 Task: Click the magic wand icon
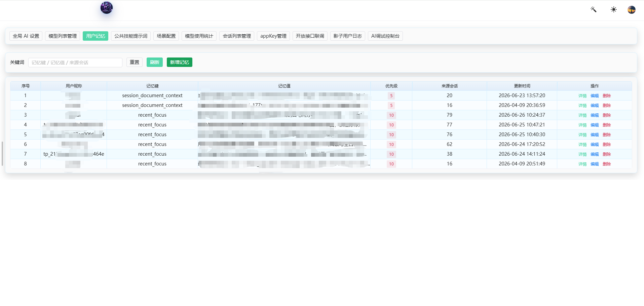[594, 9]
